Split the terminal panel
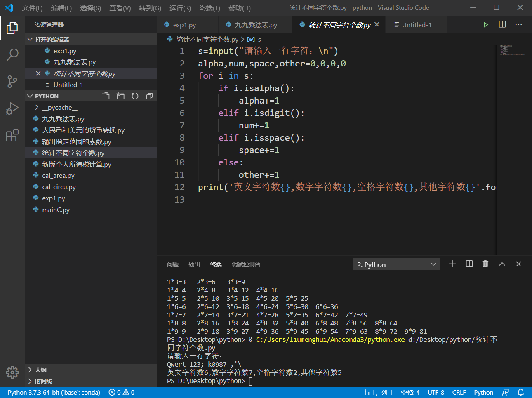This screenshot has width=532, height=398. [469, 264]
